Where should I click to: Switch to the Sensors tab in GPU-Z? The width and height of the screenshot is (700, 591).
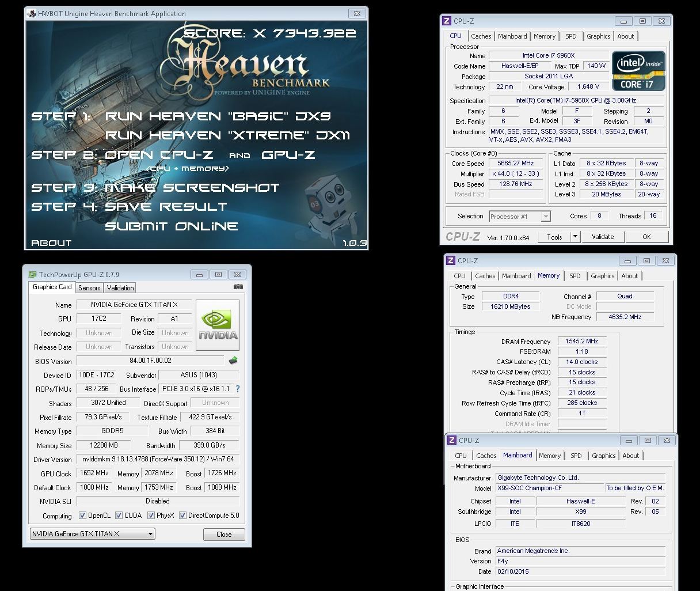coord(89,287)
